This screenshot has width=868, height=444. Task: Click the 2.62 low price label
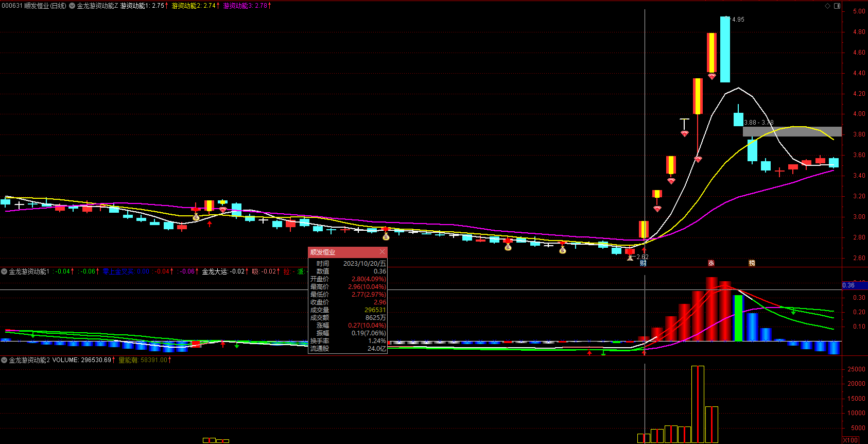(x=643, y=257)
